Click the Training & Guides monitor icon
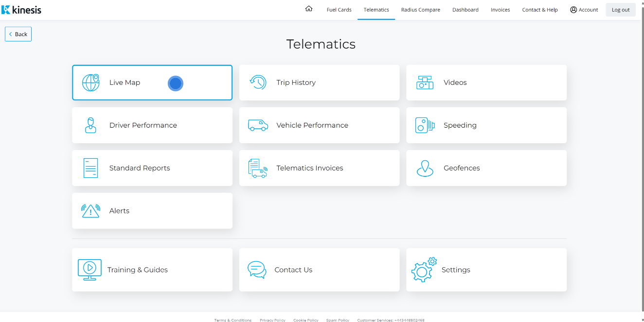The width and height of the screenshot is (644, 322). click(x=89, y=270)
